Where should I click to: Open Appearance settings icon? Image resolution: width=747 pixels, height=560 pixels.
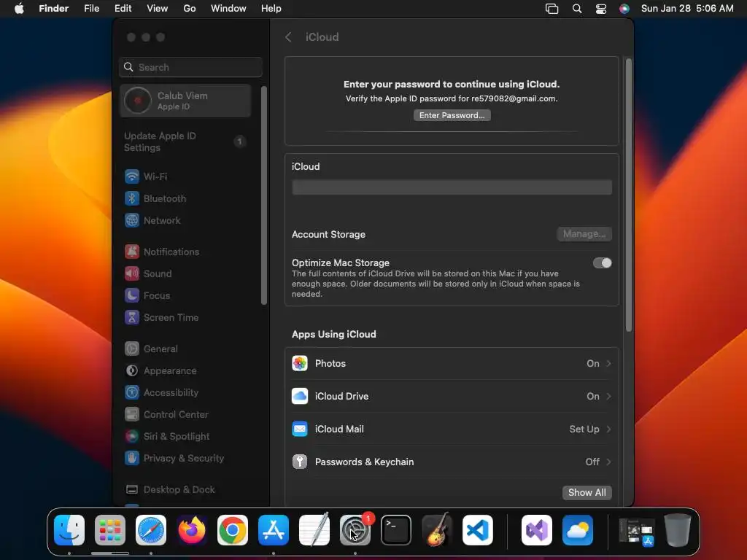(132, 371)
